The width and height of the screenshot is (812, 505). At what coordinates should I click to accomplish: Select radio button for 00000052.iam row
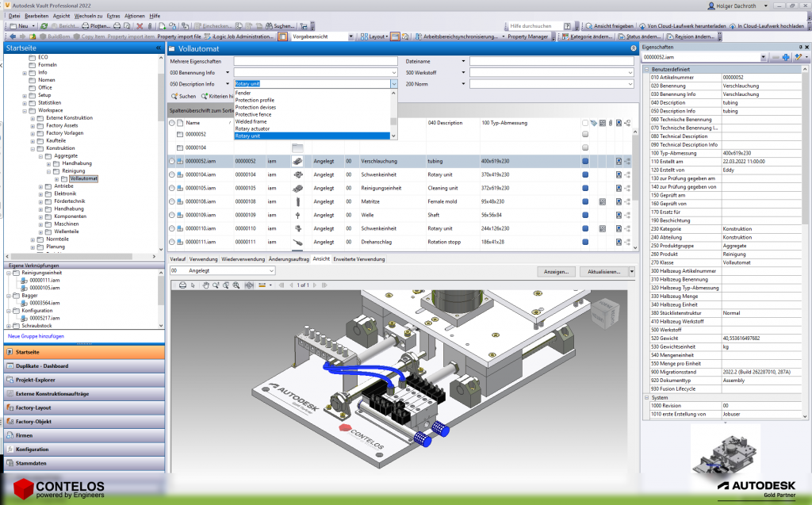click(x=172, y=161)
